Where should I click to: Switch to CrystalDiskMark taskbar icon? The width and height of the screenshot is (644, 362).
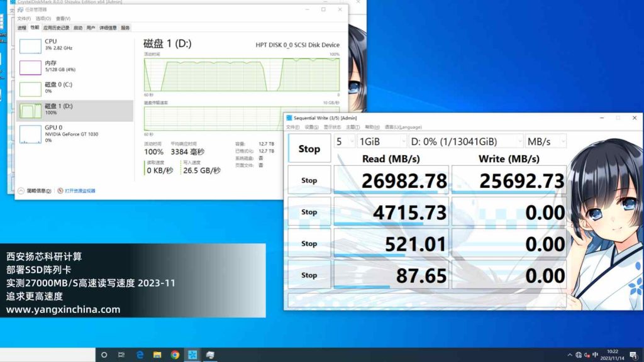tap(192, 354)
